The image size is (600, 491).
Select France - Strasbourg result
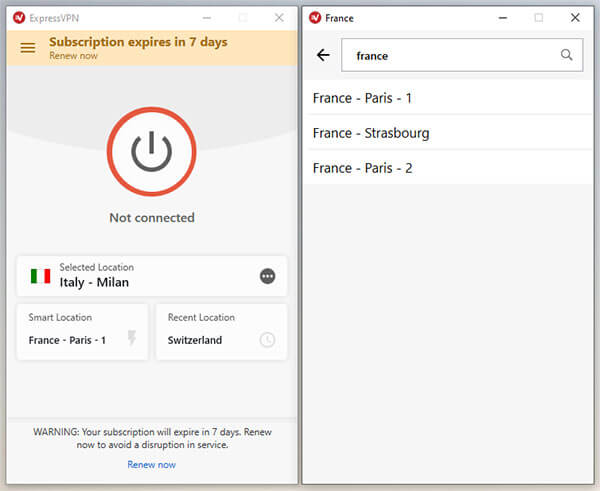[448, 133]
